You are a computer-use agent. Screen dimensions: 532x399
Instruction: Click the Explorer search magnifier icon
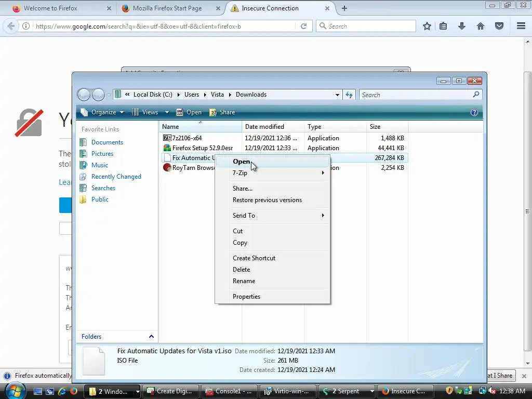pos(476,95)
